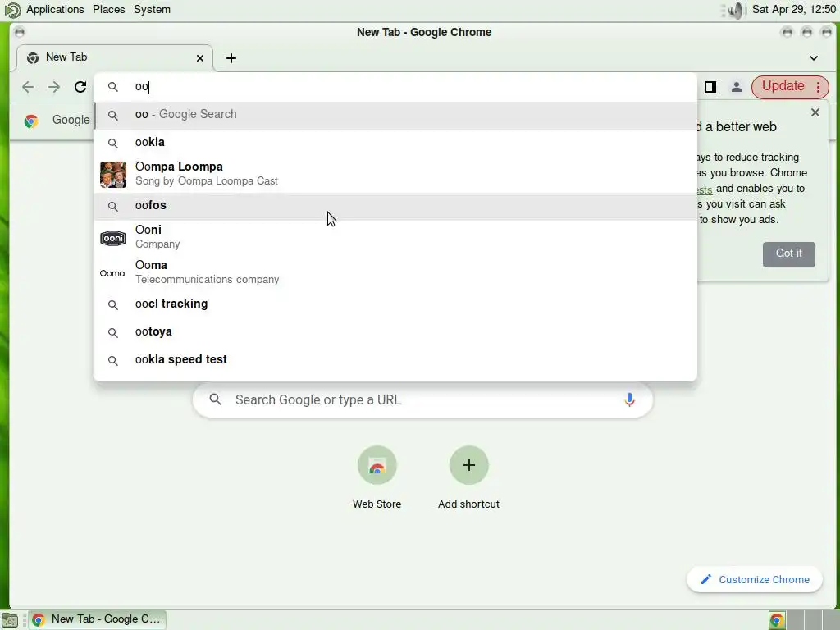Viewport: 840px width, 630px height.
Task: Choose the Oompa Loompa song suggestion
Action: coord(395,174)
